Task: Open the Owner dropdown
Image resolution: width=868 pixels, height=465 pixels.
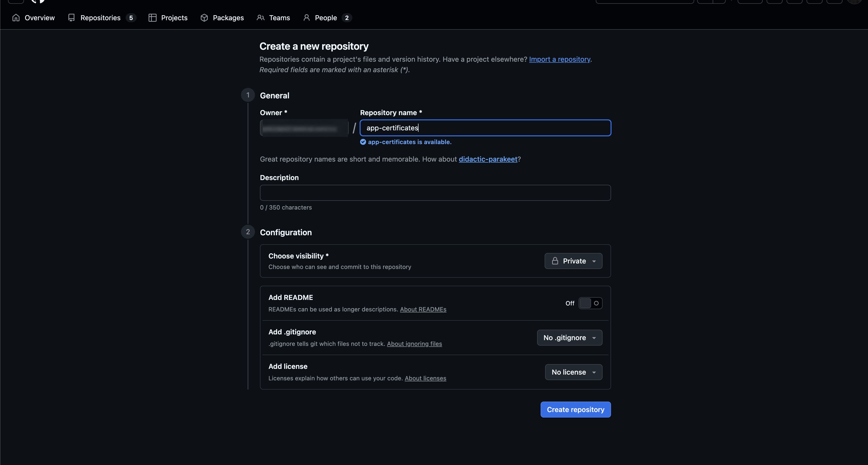Action: coord(304,128)
